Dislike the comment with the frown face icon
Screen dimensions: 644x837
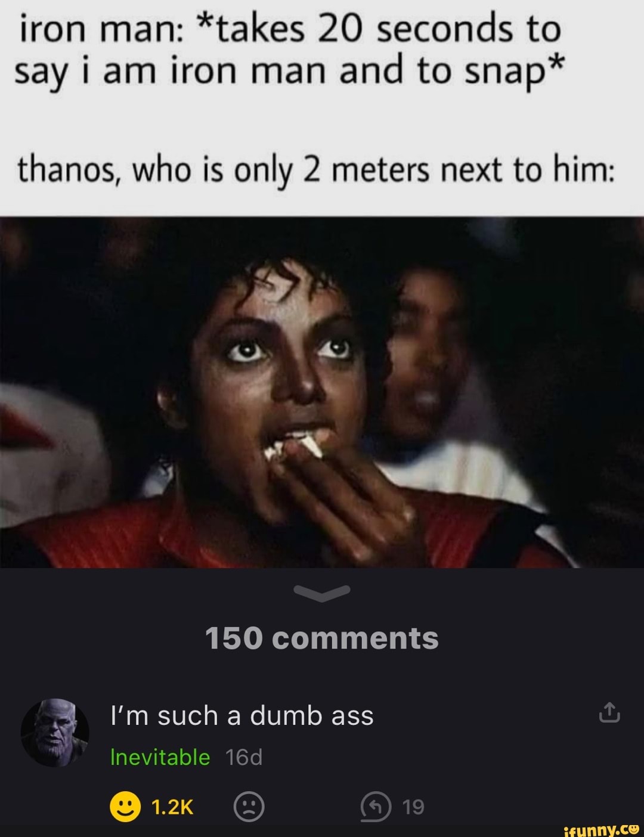tap(249, 807)
